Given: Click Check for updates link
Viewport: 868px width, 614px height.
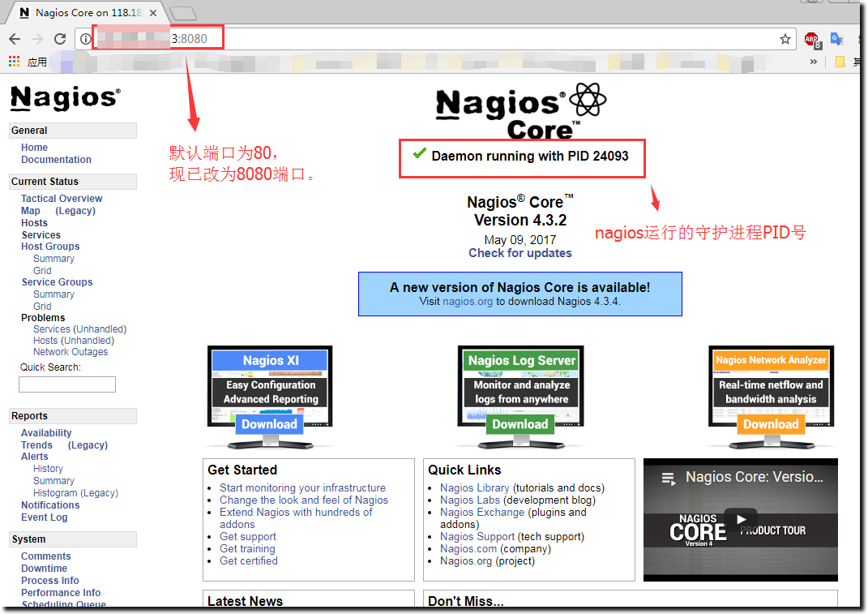Looking at the screenshot, I should pyautogui.click(x=520, y=253).
